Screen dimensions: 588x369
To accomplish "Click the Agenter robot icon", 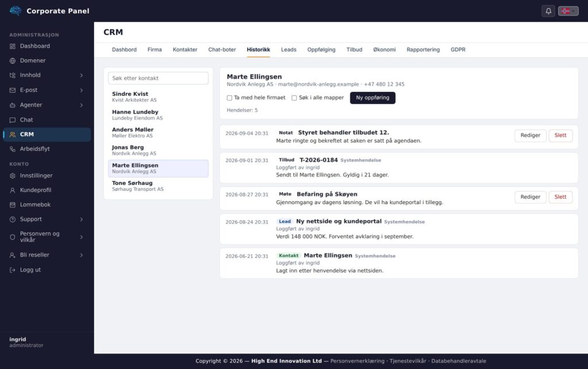I will click(x=13, y=105).
